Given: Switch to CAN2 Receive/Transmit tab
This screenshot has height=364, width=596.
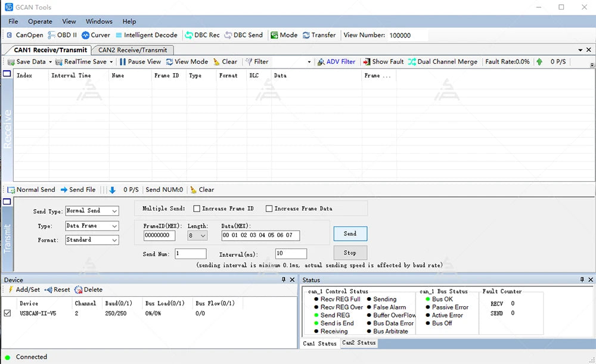Looking at the screenshot, I should (x=133, y=50).
